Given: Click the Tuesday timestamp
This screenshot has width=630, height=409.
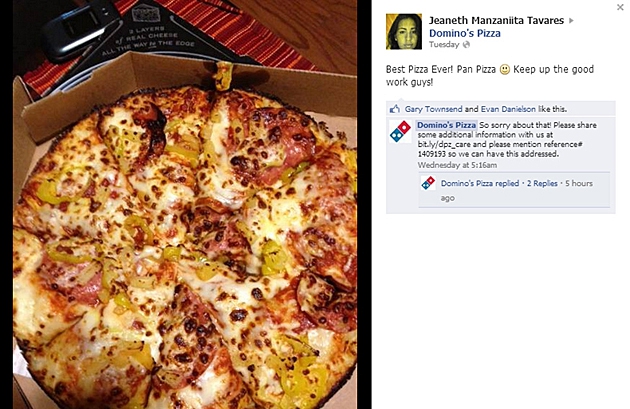Looking at the screenshot, I should point(444,44).
